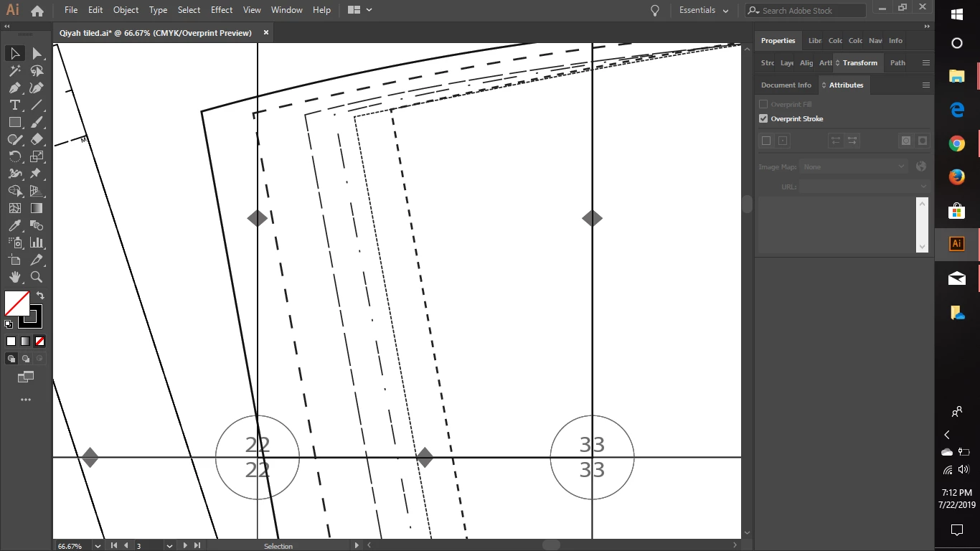Switch to the Transform panel tab
This screenshot has height=551, width=980.
[859, 62]
